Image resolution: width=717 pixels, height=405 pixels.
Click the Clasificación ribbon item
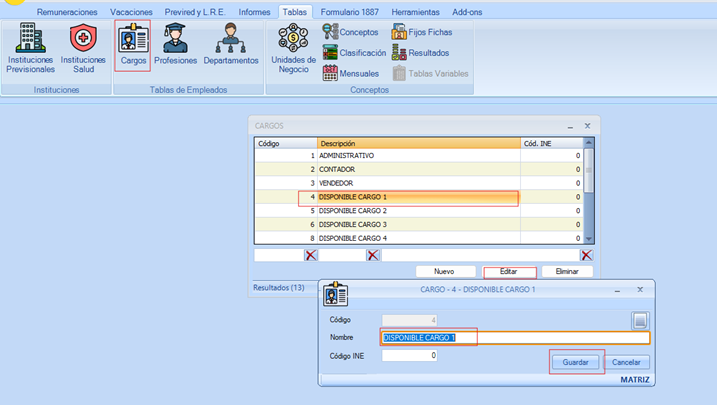click(x=354, y=53)
